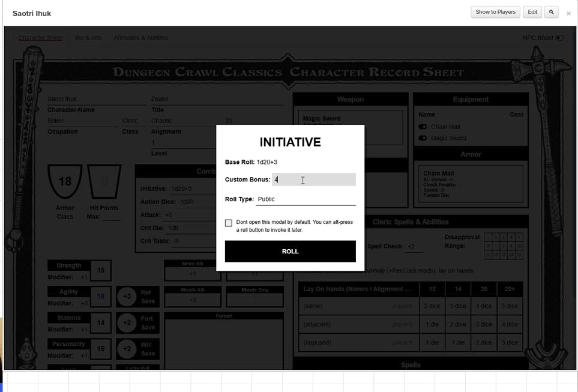Roll the +2 Will Save circle

click(127, 349)
